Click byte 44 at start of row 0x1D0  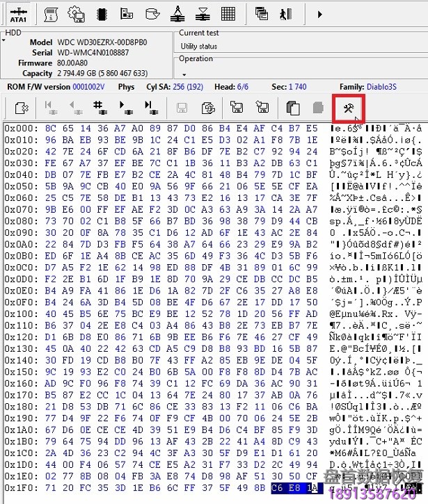click(x=51, y=465)
